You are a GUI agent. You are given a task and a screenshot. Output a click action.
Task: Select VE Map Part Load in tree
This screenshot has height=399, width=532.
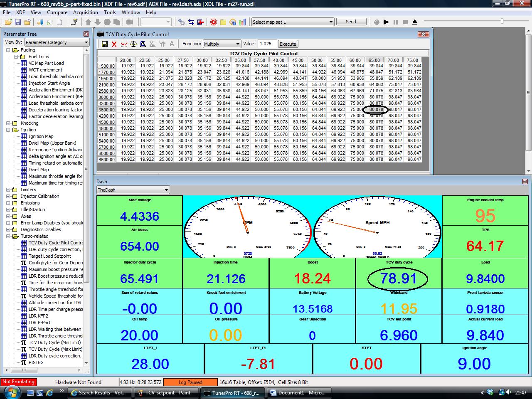(46, 63)
